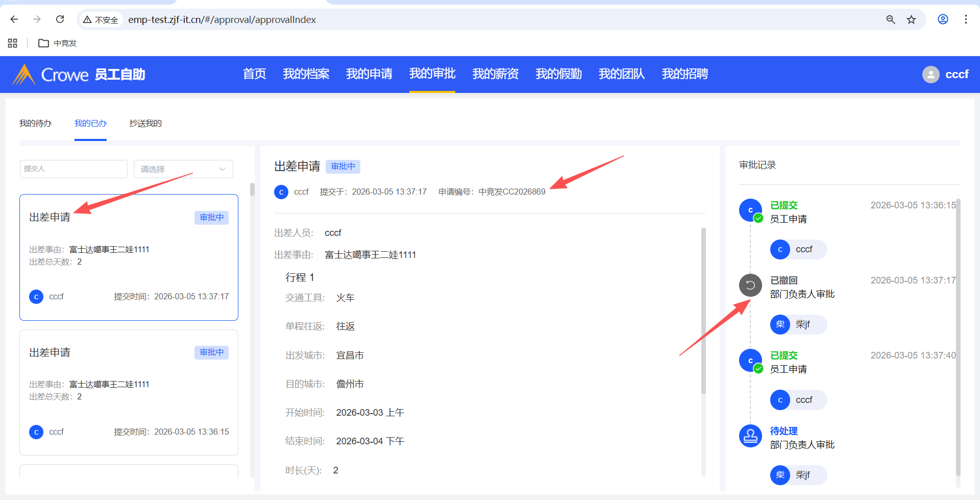Switch to the 我的待办 tab

(35, 124)
